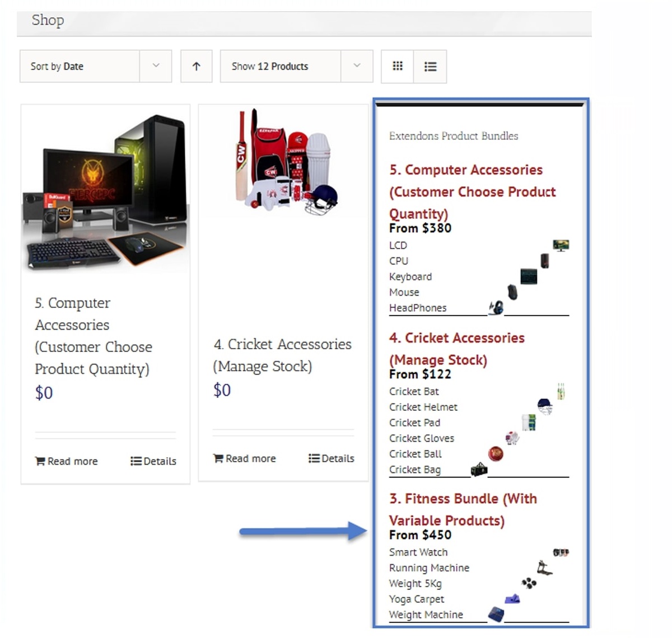
Task: Click the LCD monitor thumbnail in the bundle list
Action: click(561, 245)
